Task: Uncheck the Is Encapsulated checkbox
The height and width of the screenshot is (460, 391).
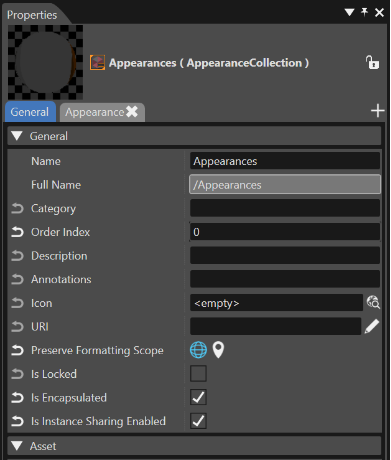Action: 198,397
